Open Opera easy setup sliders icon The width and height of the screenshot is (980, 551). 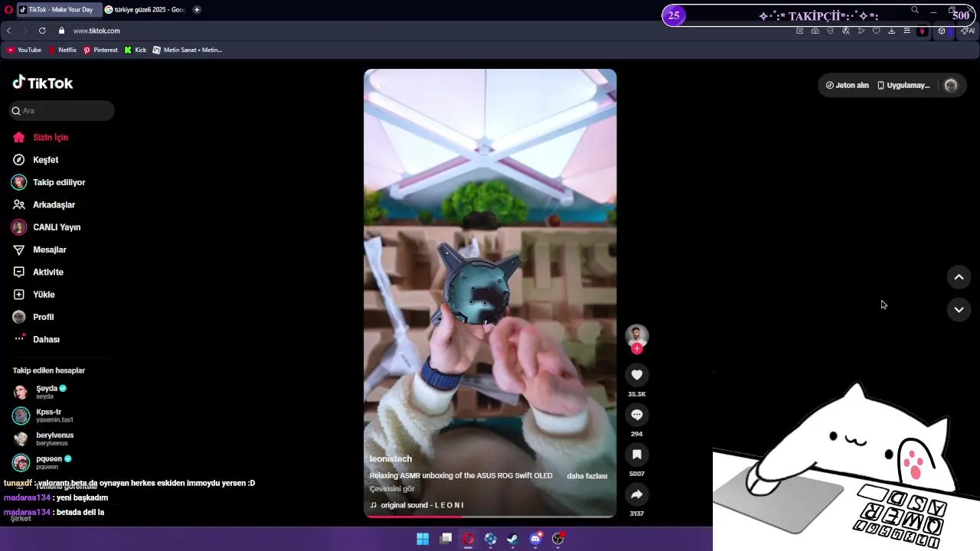[907, 31]
